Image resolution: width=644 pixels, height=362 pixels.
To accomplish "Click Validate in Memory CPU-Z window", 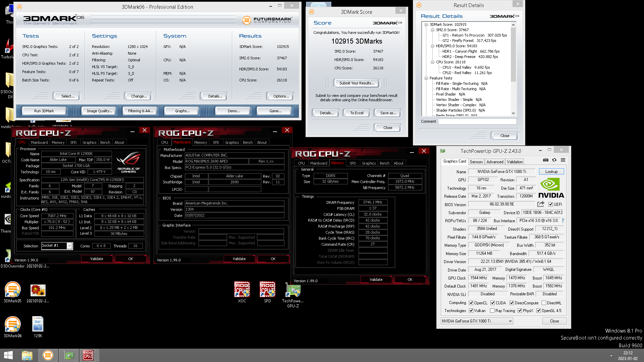I will pos(376,280).
